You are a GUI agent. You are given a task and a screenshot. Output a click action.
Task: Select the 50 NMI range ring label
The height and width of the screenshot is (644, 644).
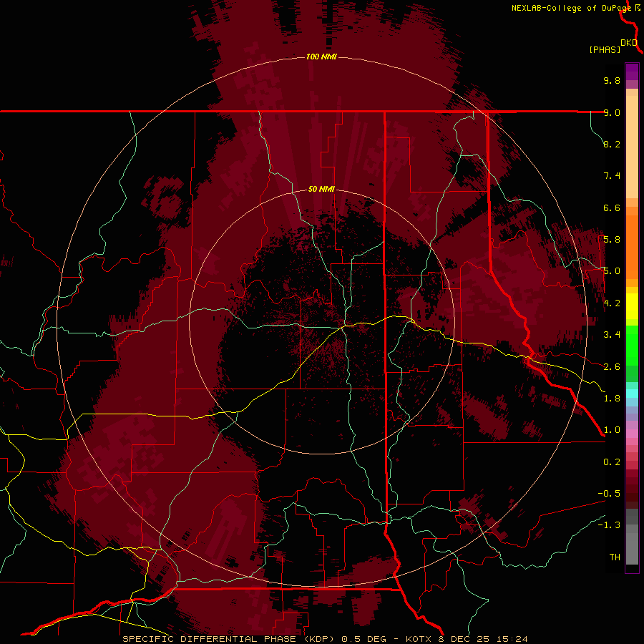(321, 189)
